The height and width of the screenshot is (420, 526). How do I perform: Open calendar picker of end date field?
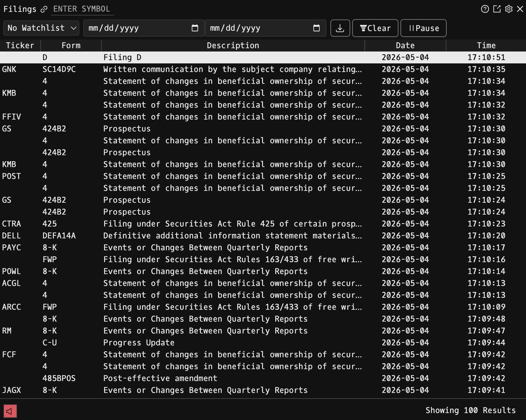tap(317, 28)
